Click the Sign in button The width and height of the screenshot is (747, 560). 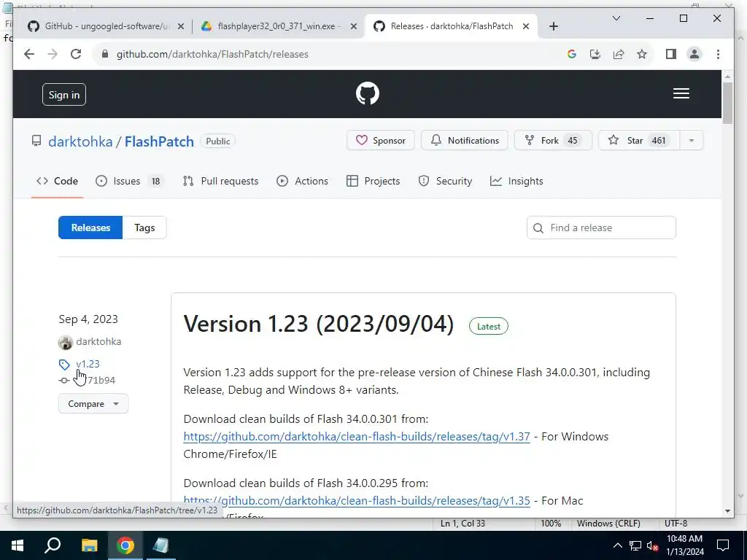(x=64, y=95)
